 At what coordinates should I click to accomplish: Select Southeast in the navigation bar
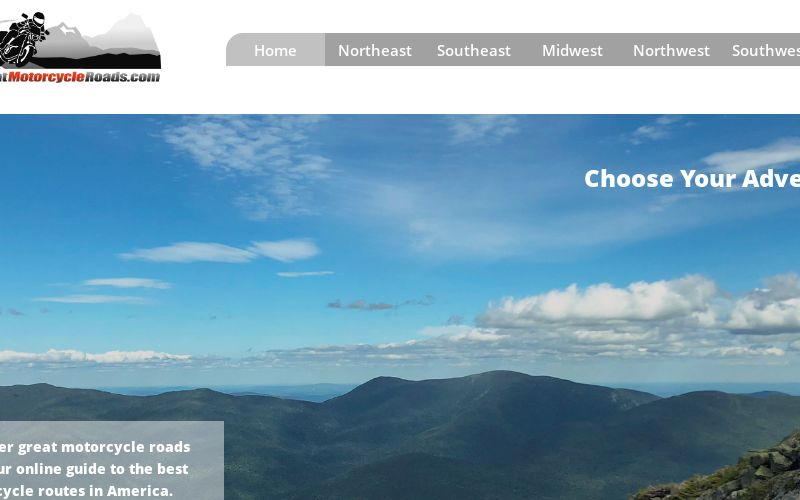click(473, 50)
